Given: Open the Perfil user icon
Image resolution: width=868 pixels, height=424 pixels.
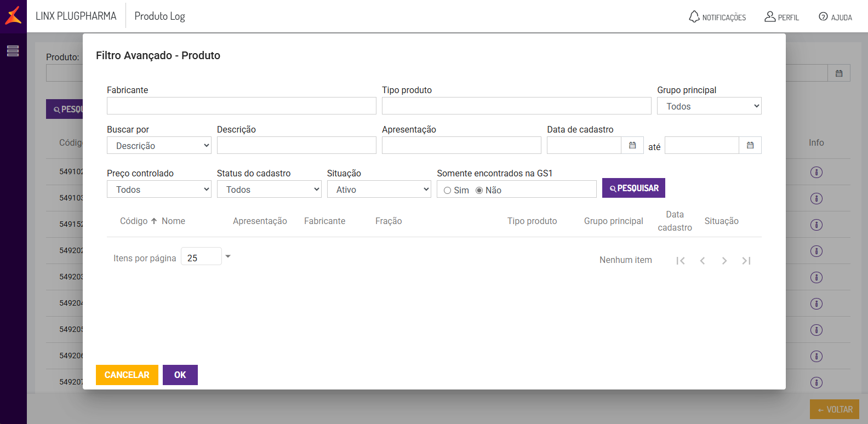Looking at the screenshot, I should (770, 16).
